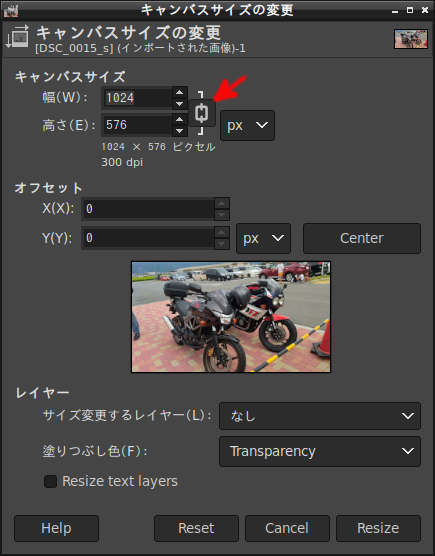This screenshot has height=556, width=435.
Task: Click the width input field showing 1024
Action: click(138, 98)
